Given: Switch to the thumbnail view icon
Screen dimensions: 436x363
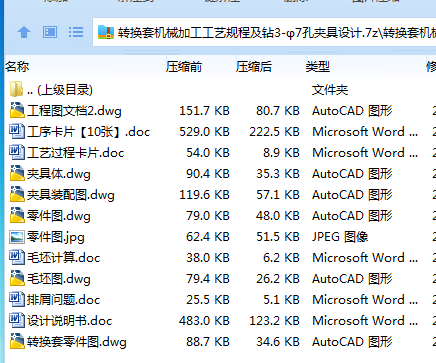Looking at the screenshot, I should [50, 32].
